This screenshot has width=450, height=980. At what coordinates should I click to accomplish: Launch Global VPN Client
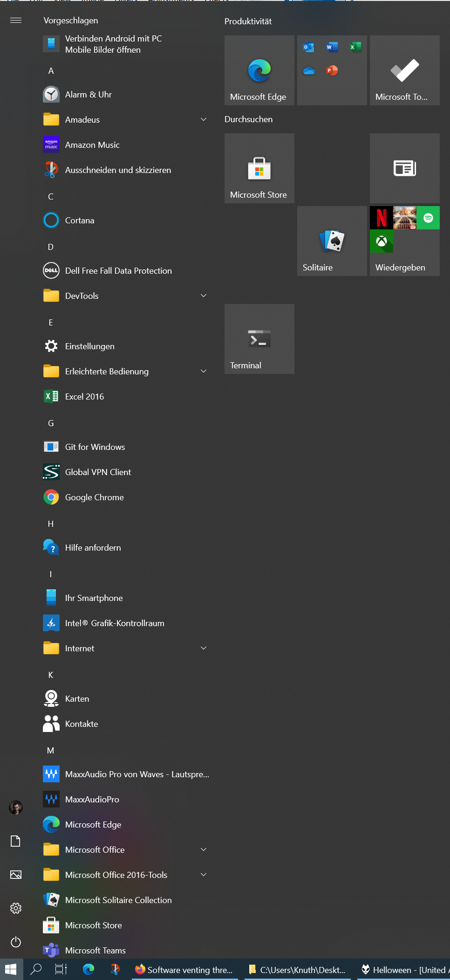click(x=126, y=472)
